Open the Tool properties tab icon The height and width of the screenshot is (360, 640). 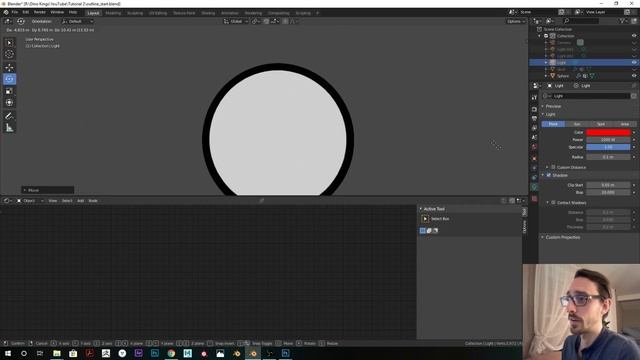pyautogui.click(x=534, y=98)
